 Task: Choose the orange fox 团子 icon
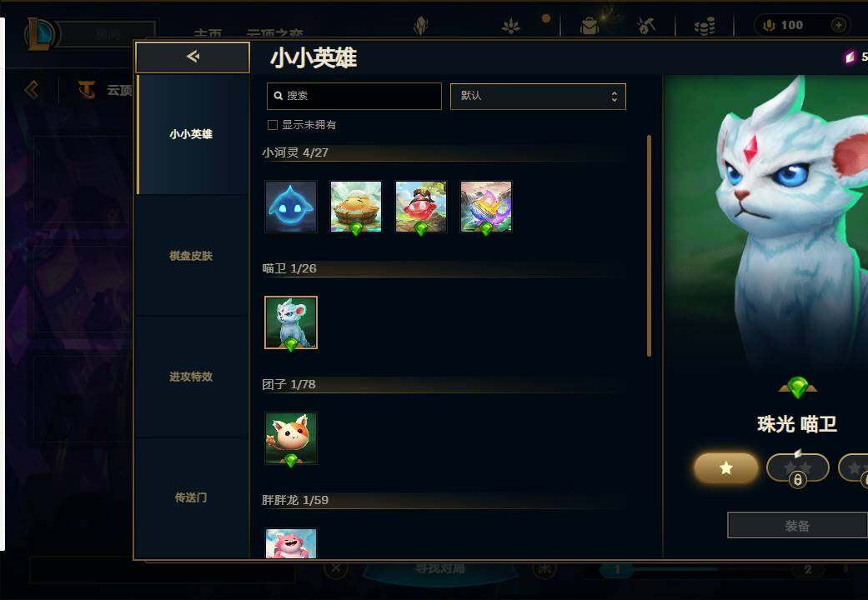pyautogui.click(x=291, y=437)
